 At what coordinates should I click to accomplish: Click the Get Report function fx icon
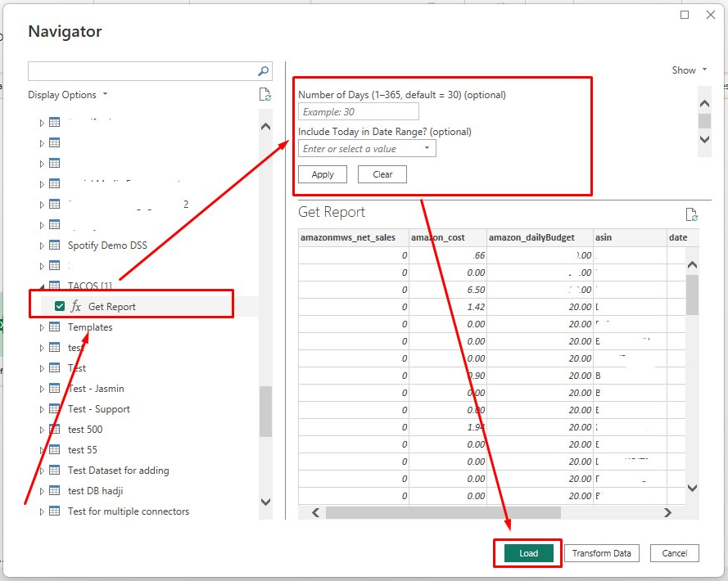coord(76,307)
